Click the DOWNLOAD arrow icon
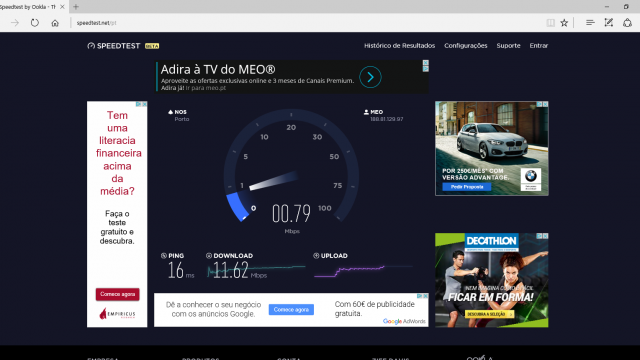Image resolution: width=640 pixels, height=360 pixels. (x=209, y=256)
